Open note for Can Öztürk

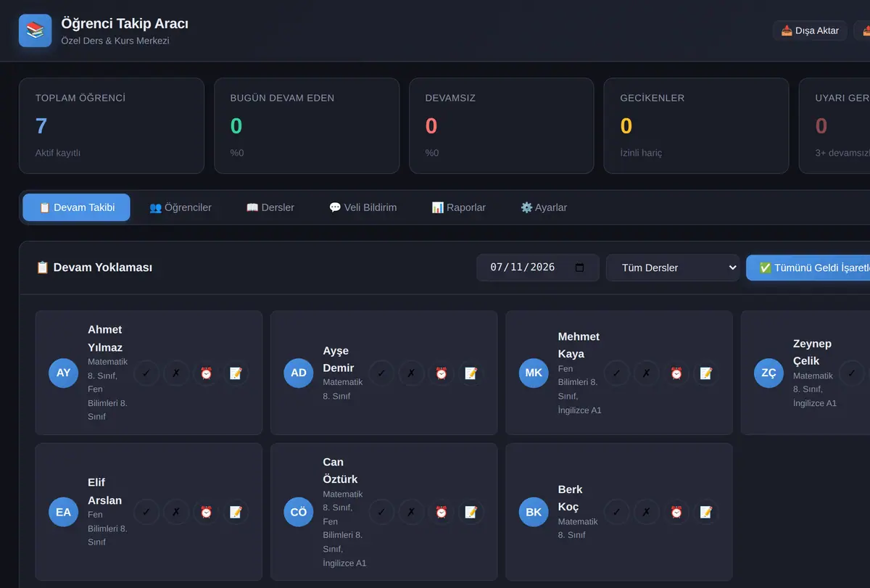tap(471, 512)
